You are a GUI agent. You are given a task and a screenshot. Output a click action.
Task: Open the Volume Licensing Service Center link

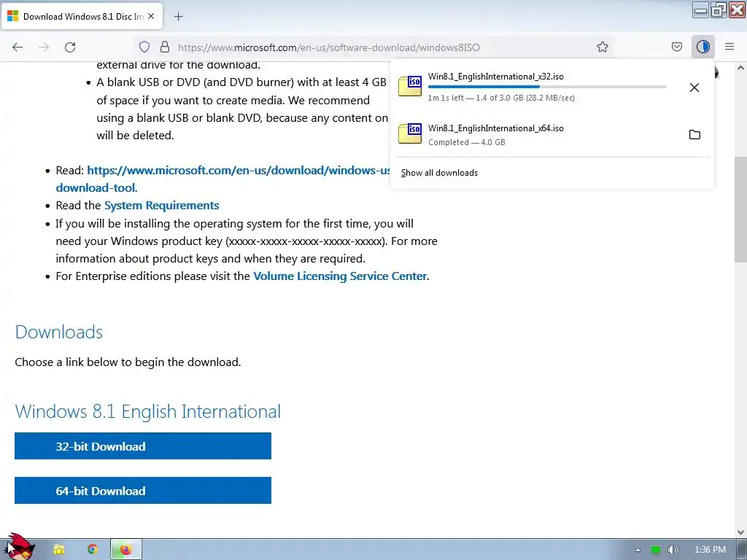(x=340, y=276)
